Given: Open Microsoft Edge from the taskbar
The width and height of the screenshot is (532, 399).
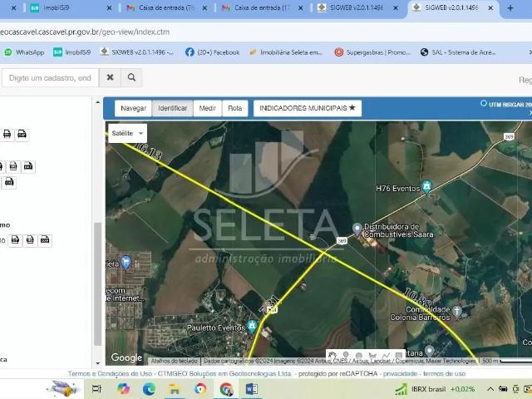Looking at the screenshot, I should [x=149, y=389].
